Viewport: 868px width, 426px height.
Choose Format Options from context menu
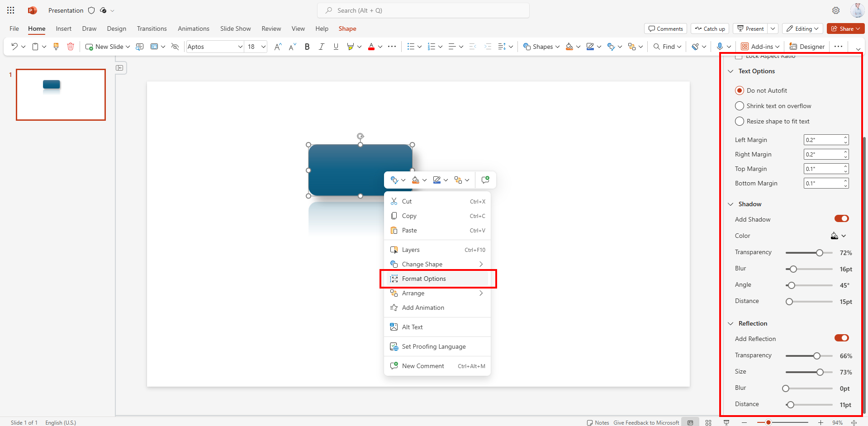437,279
